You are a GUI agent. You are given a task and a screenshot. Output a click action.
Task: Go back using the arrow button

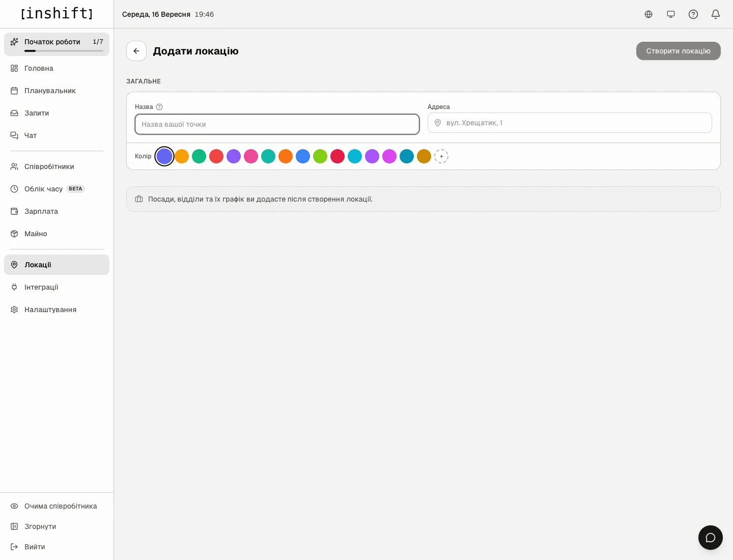(x=136, y=51)
